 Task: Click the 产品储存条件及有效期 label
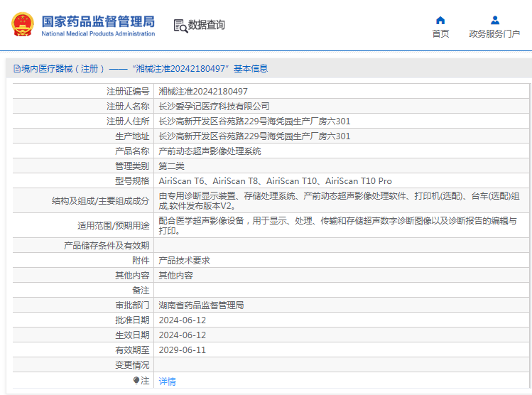pyautogui.click(x=107, y=246)
